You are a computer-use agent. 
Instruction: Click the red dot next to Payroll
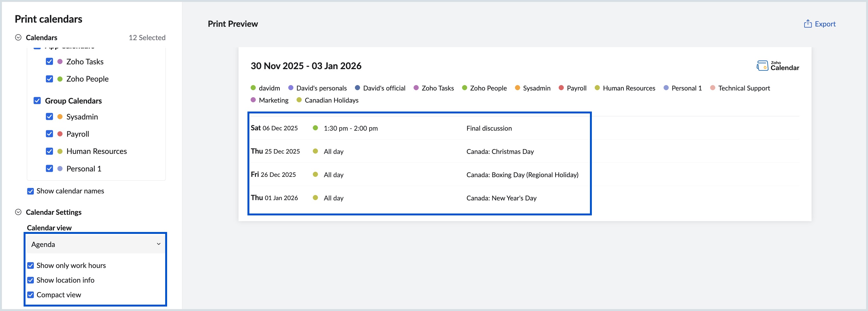[561, 88]
